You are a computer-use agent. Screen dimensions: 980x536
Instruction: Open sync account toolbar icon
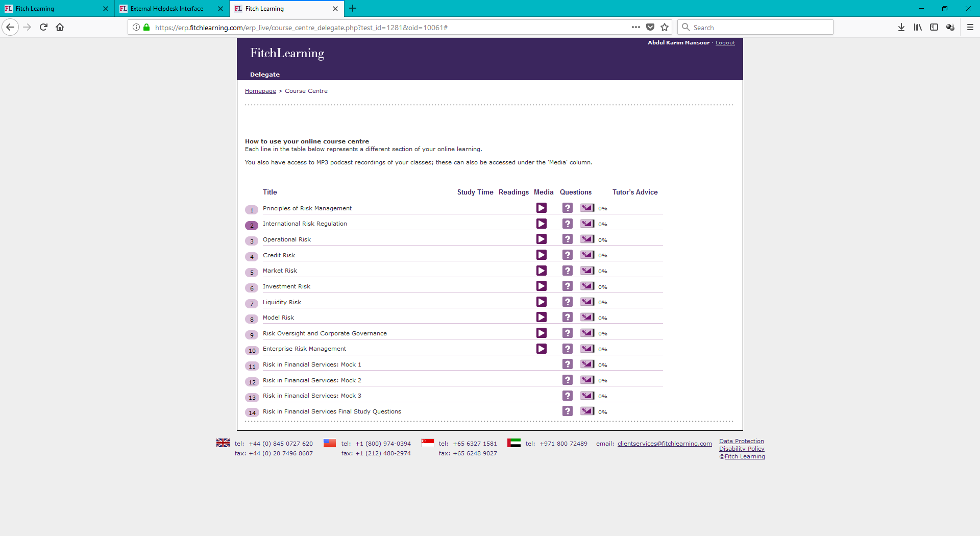pyautogui.click(x=950, y=27)
